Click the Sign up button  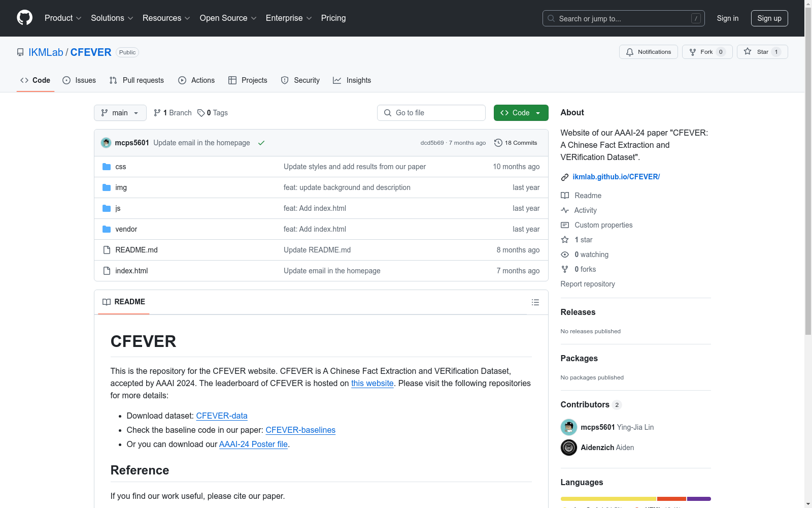[x=769, y=18]
